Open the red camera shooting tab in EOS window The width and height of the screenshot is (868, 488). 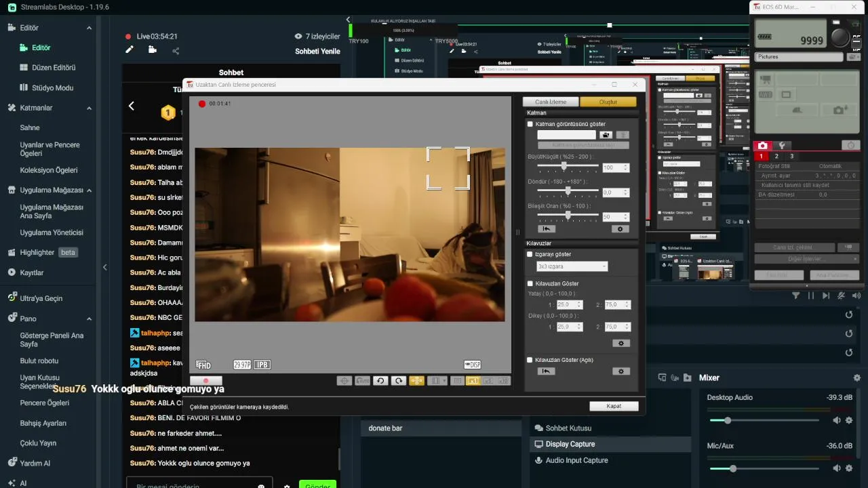763,145
